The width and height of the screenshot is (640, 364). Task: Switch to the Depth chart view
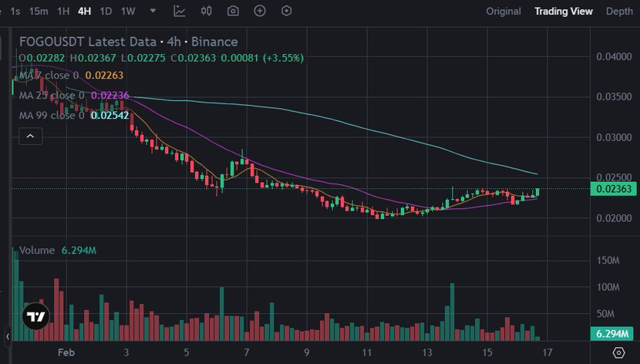pyautogui.click(x=619, y=12)
